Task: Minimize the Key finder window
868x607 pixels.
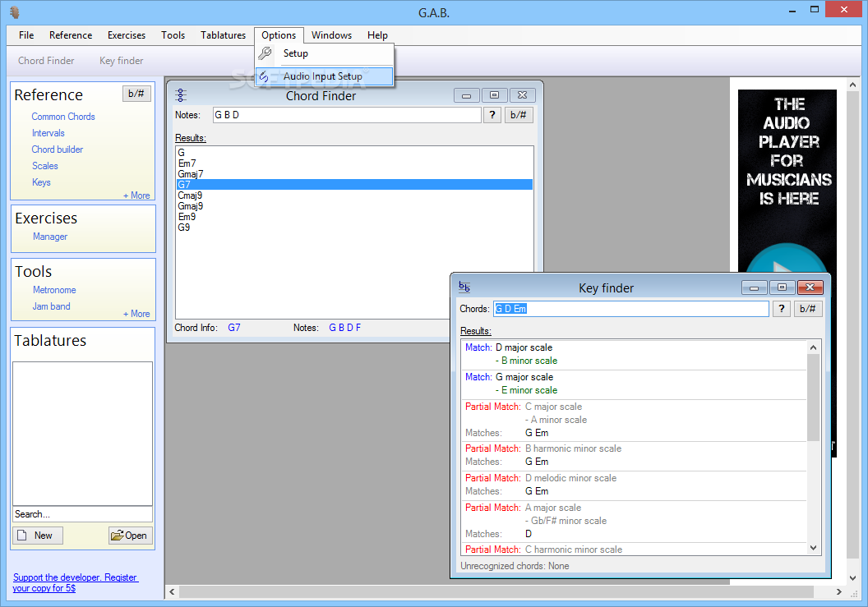Action: click(x=754, y=287)
